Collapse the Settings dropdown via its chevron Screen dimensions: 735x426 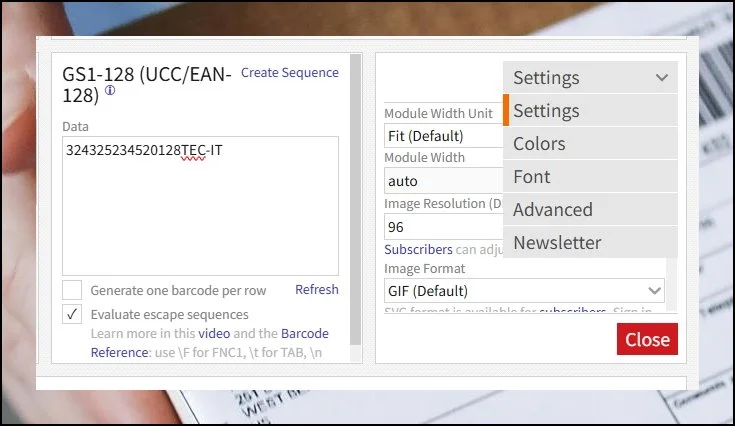(x=661, y=78)
